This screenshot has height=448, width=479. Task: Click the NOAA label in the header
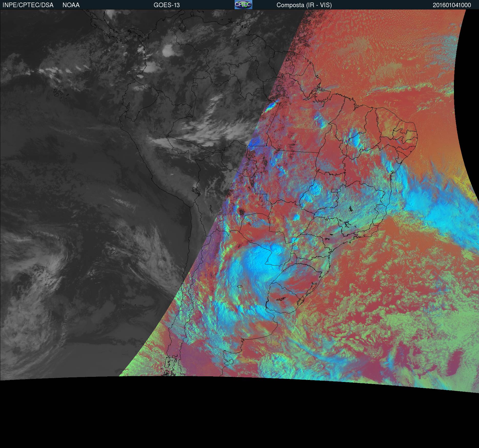(71, 5)
